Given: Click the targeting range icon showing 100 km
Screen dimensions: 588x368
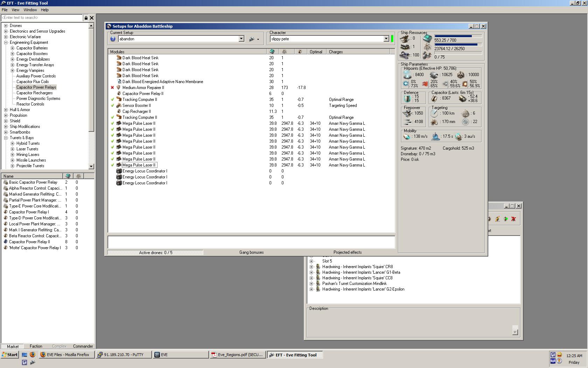Looking at the screenshot, I should tap(434, 113).
